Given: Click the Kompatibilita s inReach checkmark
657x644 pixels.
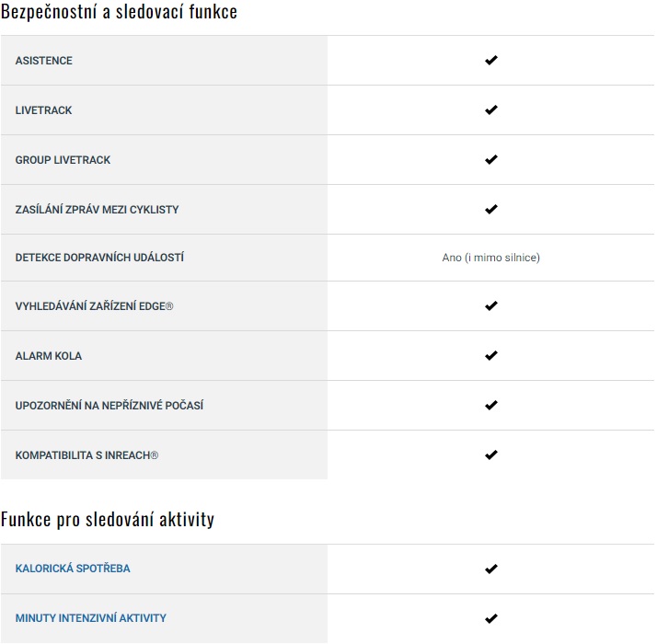Looking at the screenshot, I should click(x=490, y=454).
